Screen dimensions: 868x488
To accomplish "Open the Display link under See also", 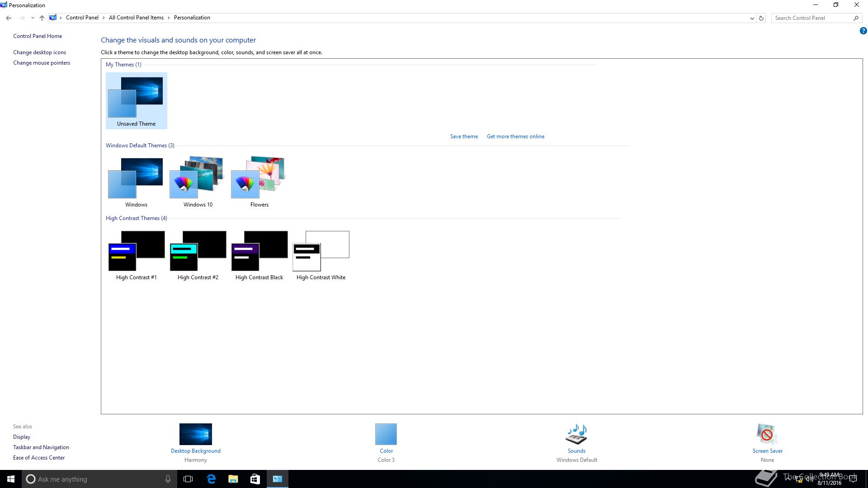I will (22, 437).
